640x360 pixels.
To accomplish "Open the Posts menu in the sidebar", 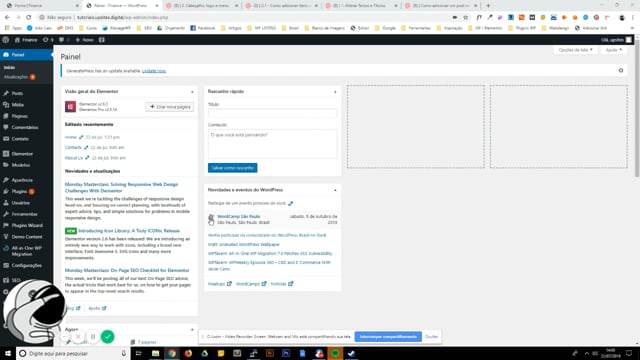I will click(x=17, y=93).
